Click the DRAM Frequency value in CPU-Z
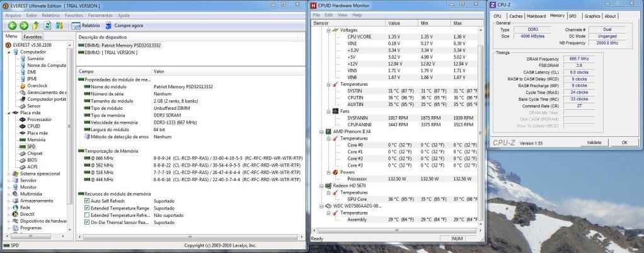This screenshot has height=253, width=644. click(x=579, y=59)
